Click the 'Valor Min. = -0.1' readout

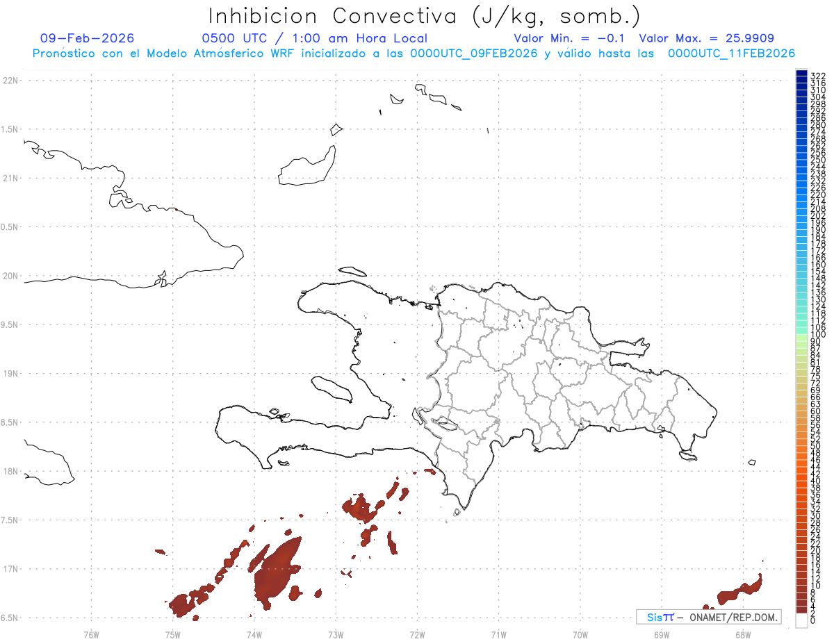pos(569,38)
